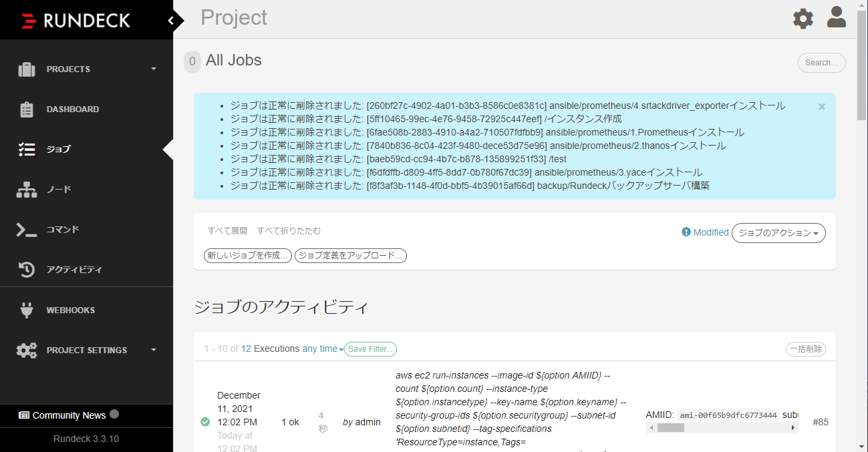Click the Projects briefcase icon
The image size is (868, 452).
click(x=27, y=69)
